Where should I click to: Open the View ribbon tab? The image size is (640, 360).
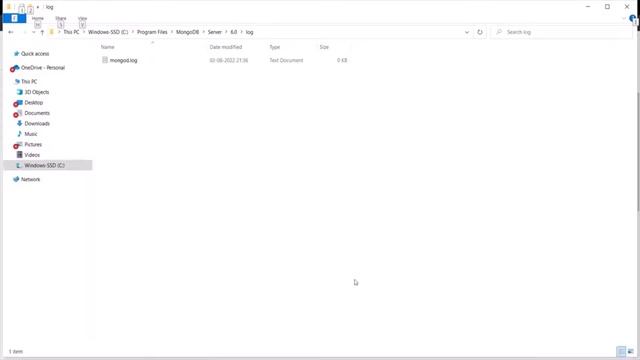[82, 18]
